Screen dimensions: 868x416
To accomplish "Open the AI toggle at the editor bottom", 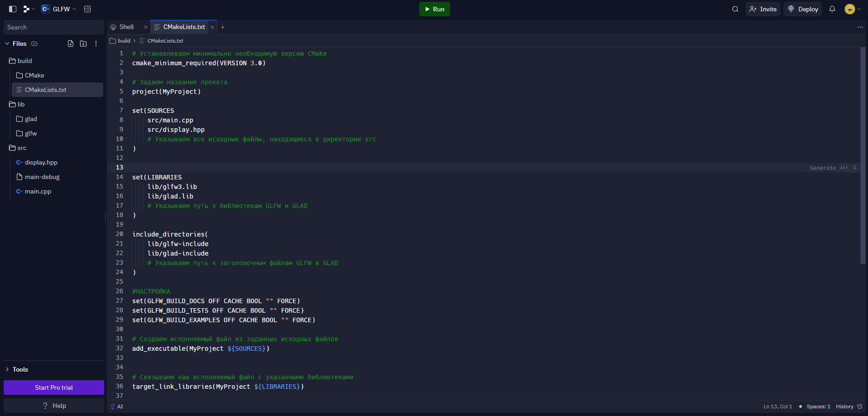I will [x=117, y=406].
